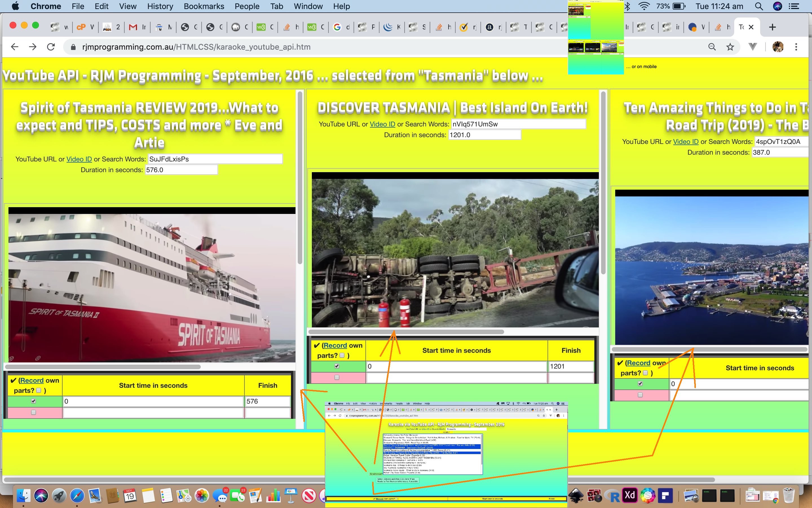Click Record link in the DISCOVER TASMANIA table
This screenshot has width=812, height=508.
pos(335,345)
